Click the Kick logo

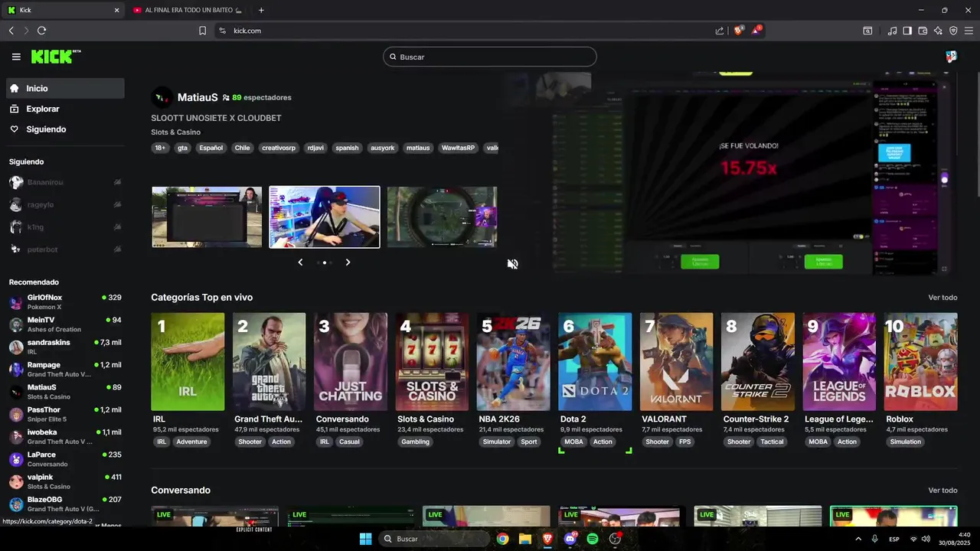[55, 57]
